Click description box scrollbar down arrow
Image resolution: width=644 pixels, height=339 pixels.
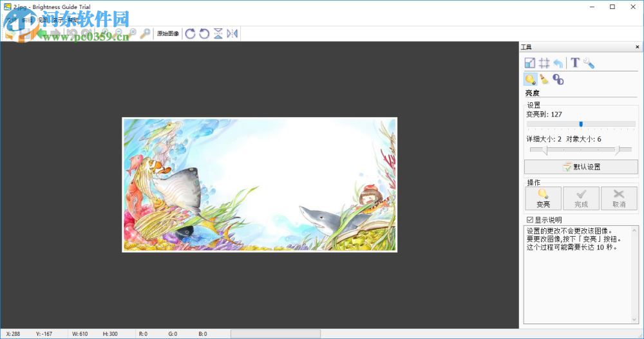click(x=634, y=319)
